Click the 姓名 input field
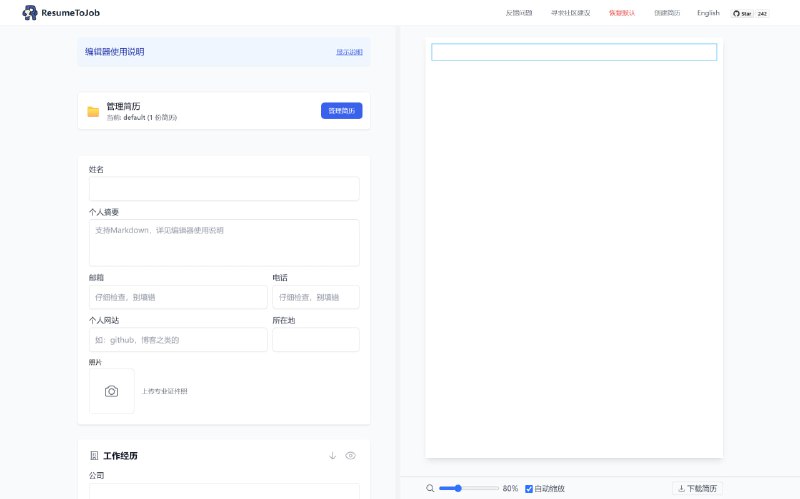Viewport: 800px width, 499px height. click(x=224, y=189)
